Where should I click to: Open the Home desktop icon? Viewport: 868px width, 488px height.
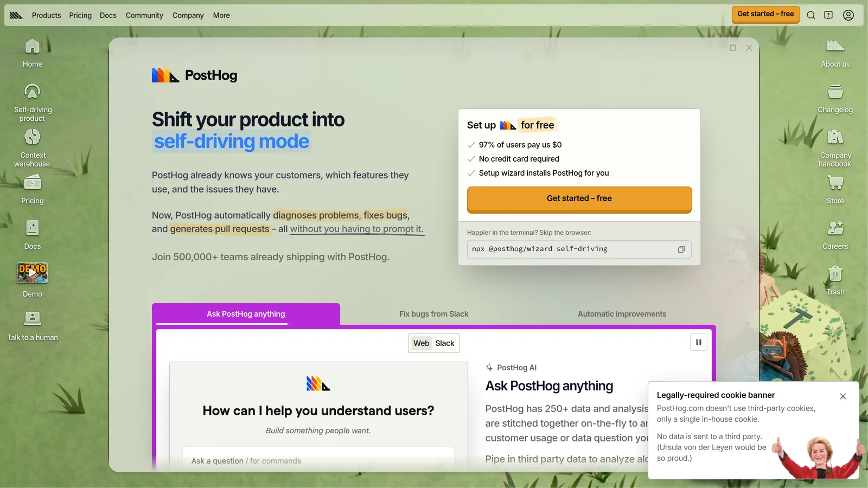33,53
